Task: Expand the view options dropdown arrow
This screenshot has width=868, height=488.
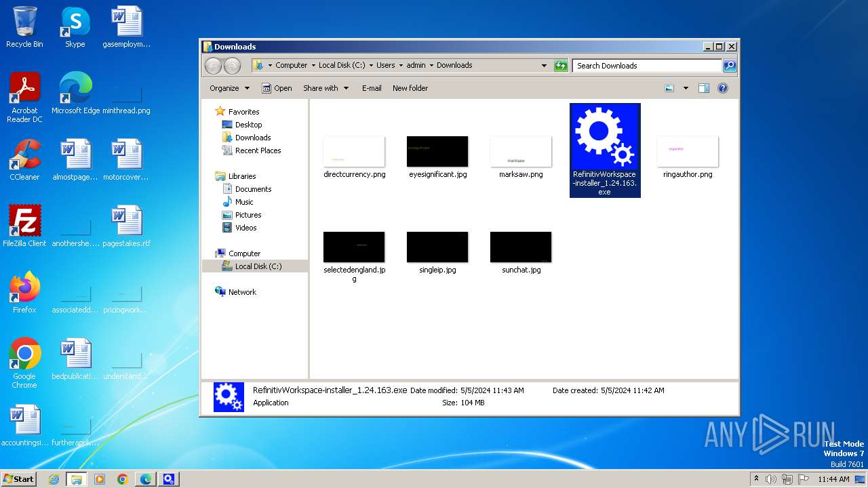Action: tap(686, 88)
